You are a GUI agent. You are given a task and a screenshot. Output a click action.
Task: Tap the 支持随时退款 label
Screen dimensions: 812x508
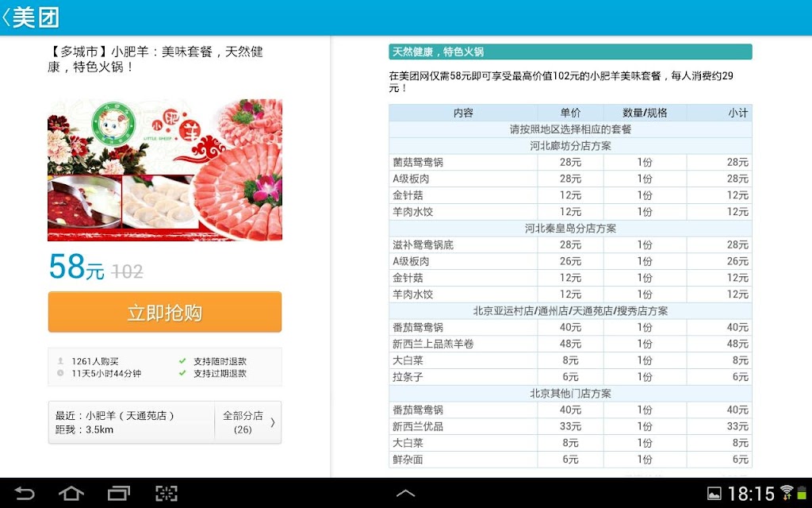pos(220,361)
